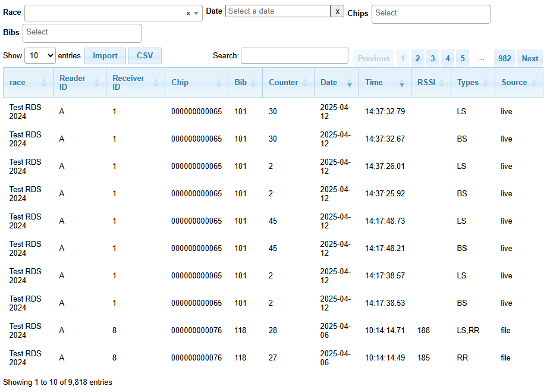This screenshot has width=547, height=392.
Task: Focus the Search text field
Action: [x=294, y=56]
